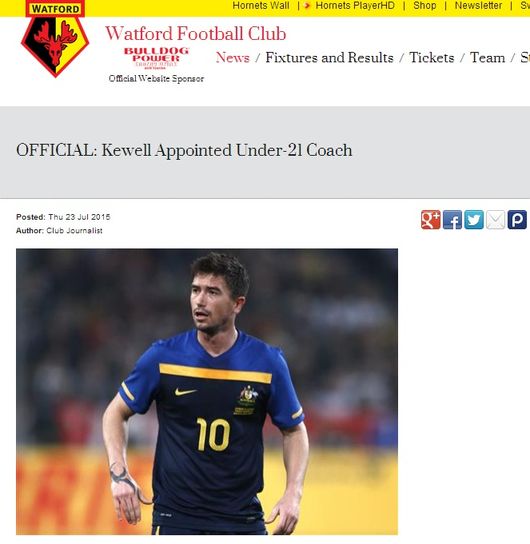This screenshot has height=544, width=530.
Task: Click the Bulldog Power sponsor logo
Action: point(156,58)
